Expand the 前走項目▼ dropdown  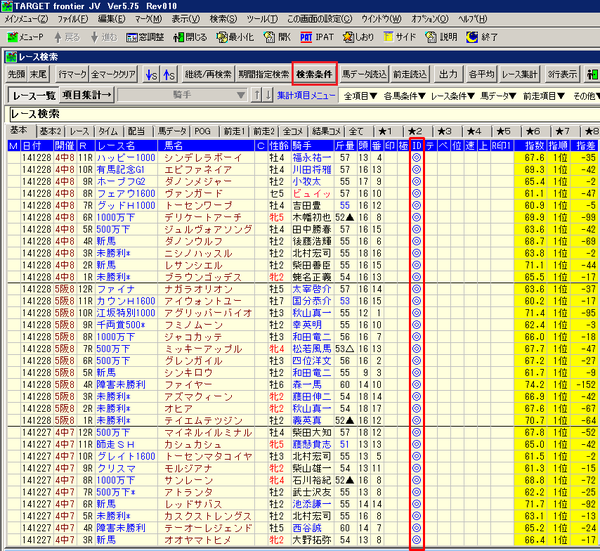pos(544,96)
